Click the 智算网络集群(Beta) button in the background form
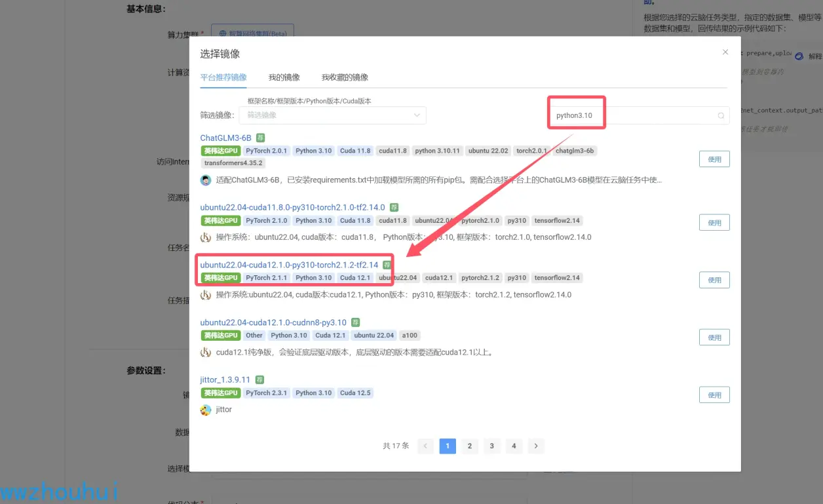 252,33
